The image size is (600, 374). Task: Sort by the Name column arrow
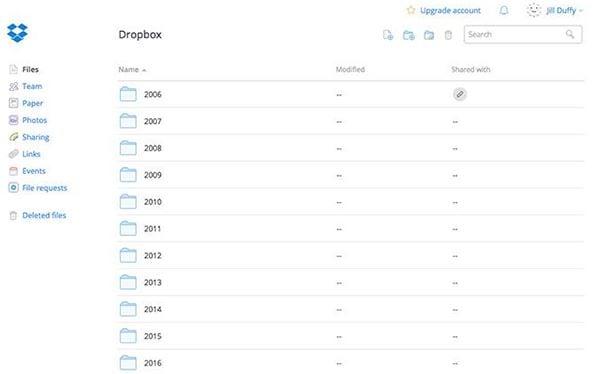coord(144,70)
